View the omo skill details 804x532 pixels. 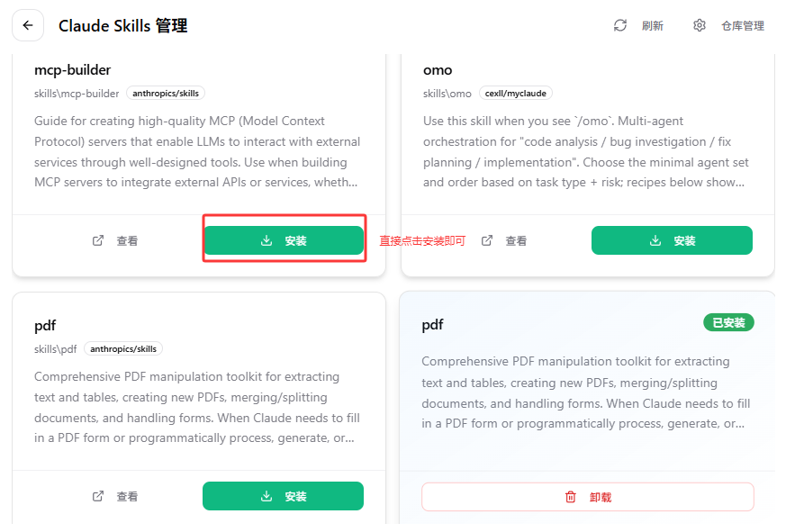[505, 240]
